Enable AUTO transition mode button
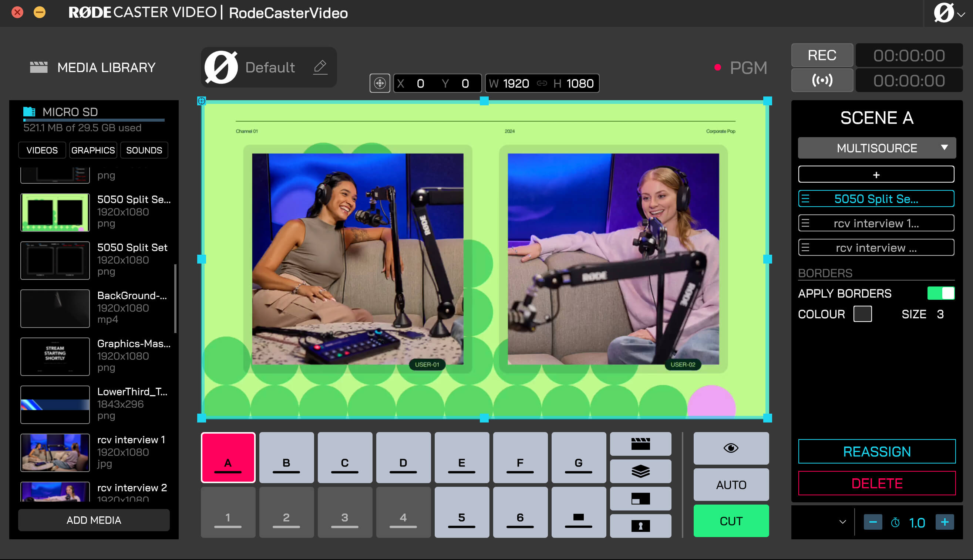This screenshot has width=973, height=560. coord(731,485)
